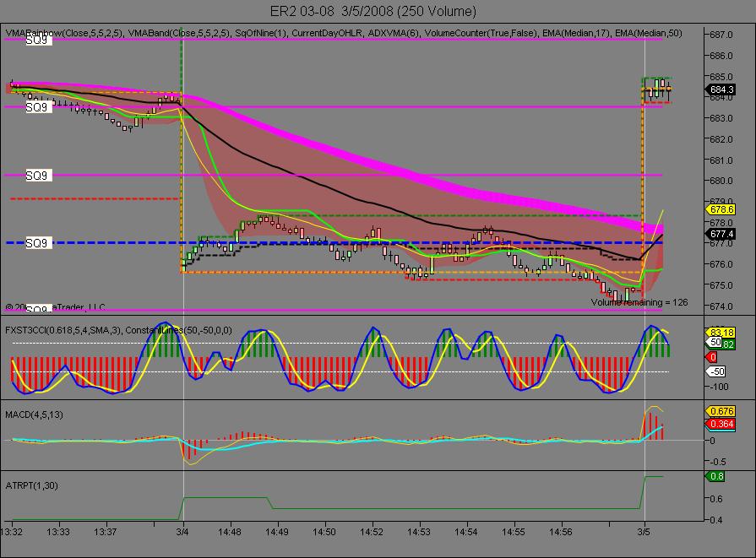Select the 13:33 time axis label
Image resolution: width=756 pixels, height=558 pixels.
pos(58,532)
